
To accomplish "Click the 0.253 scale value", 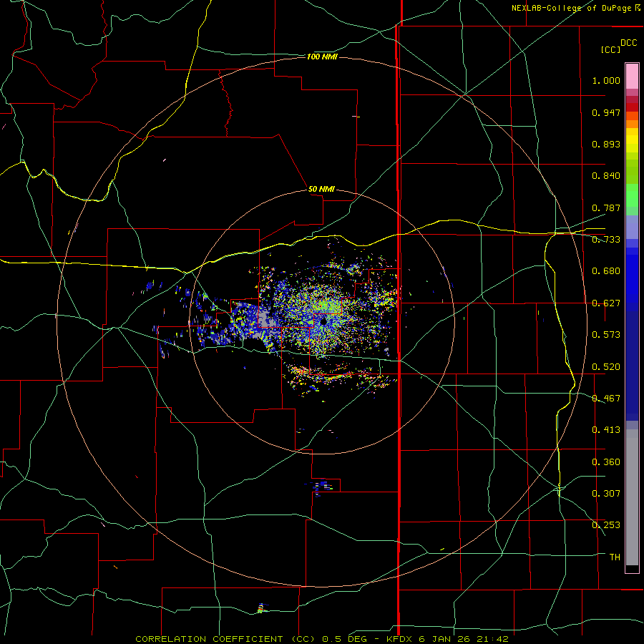I will click(606, 525).
